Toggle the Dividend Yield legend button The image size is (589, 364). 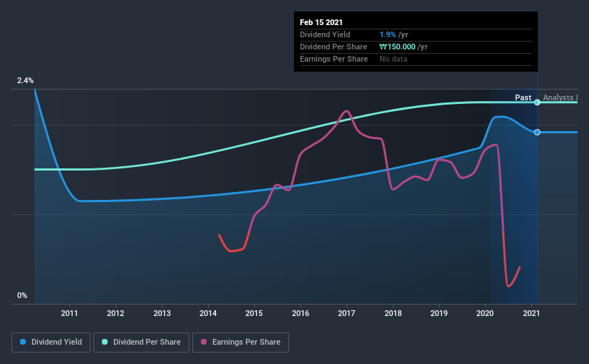click(51, 343)
